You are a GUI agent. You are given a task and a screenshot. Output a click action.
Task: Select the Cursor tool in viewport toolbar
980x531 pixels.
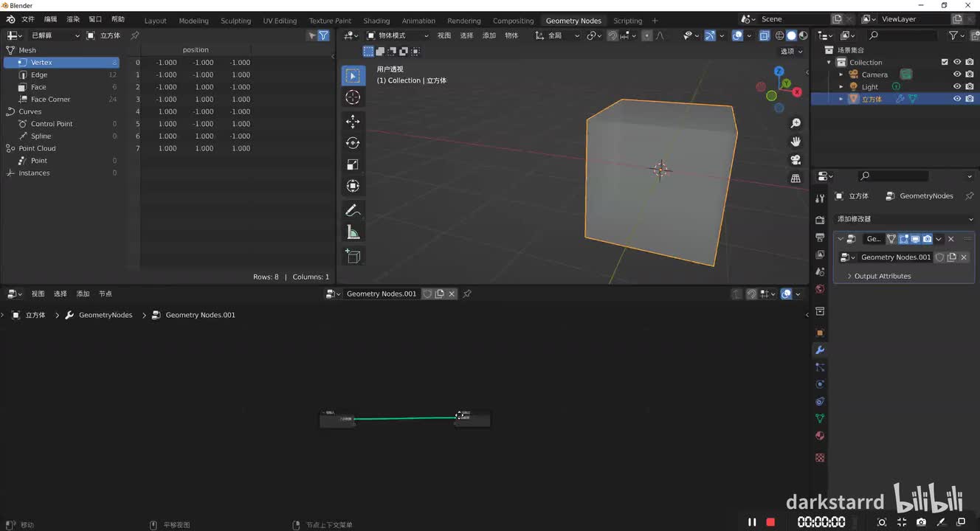point(353,97)
